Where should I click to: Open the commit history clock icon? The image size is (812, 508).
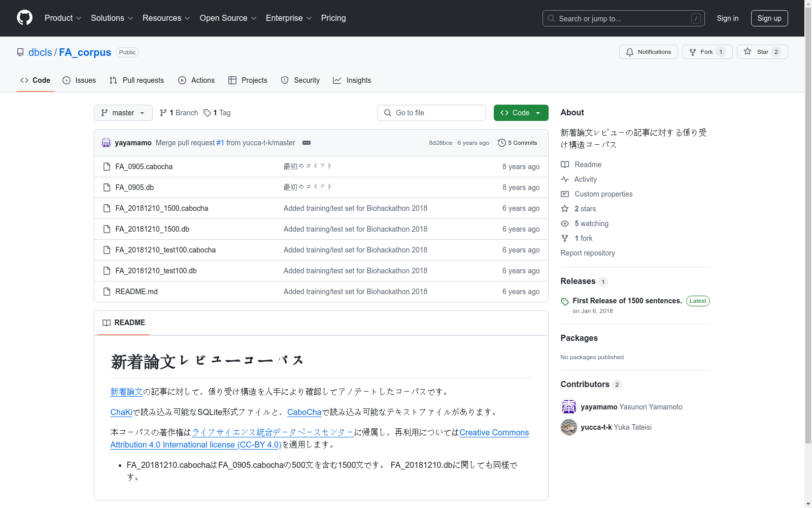click(501, 143)
